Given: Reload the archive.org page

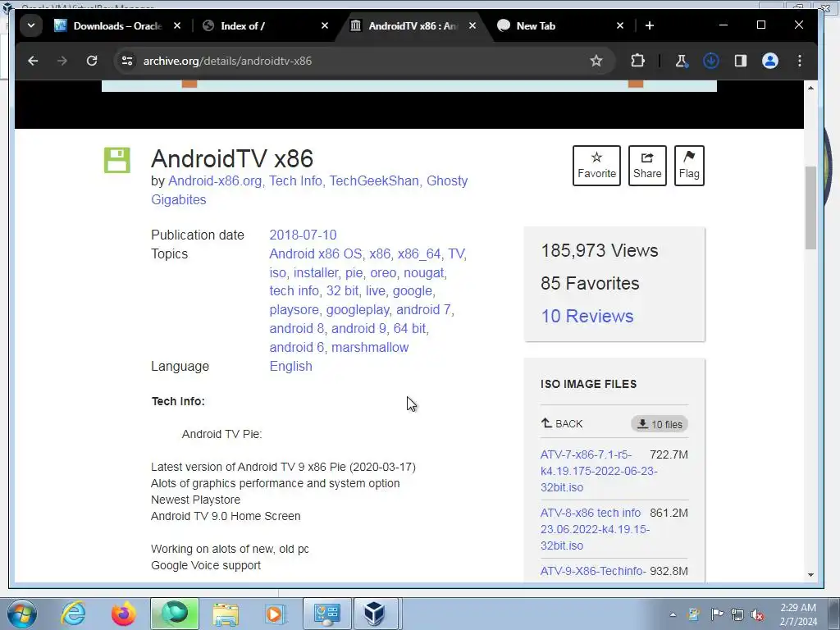Looking at the screenshot, I should coord(92,61).
